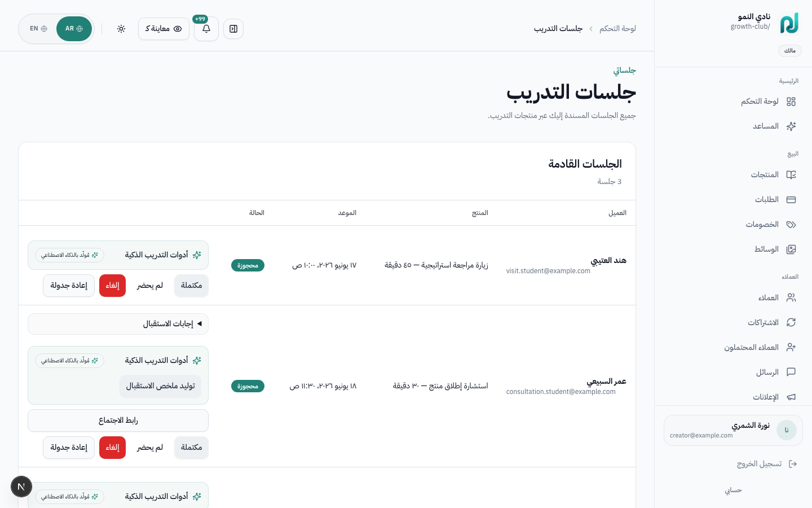
Task: Click جلسات التدريب breadcrumb
Action: coord(558,29)
